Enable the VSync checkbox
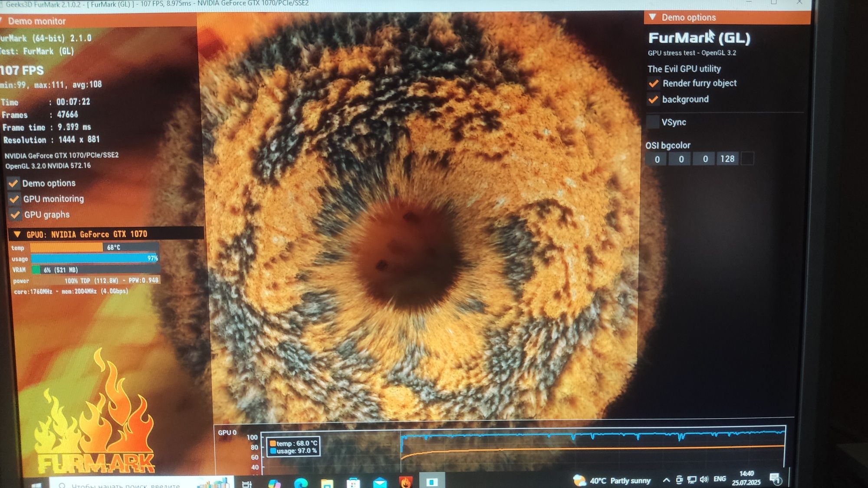Image resolution: width=868 pixels, height=488 pixels. point(653,122)
